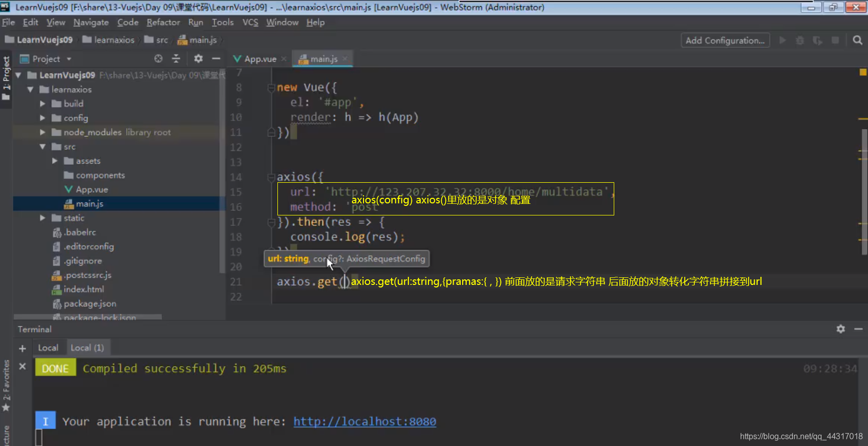Select .editorconfig file in tree
The image size is (868, 446).
(83, 247)
